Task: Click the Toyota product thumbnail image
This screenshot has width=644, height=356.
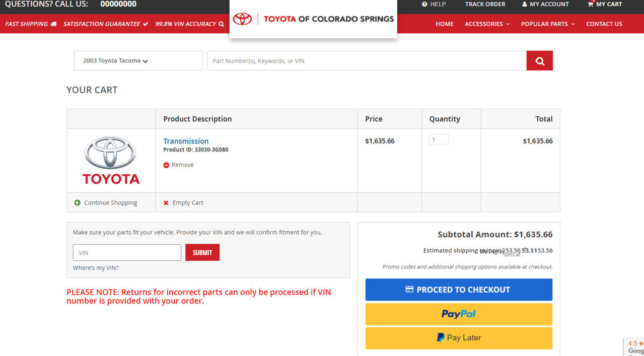Action: coord(111,160)
